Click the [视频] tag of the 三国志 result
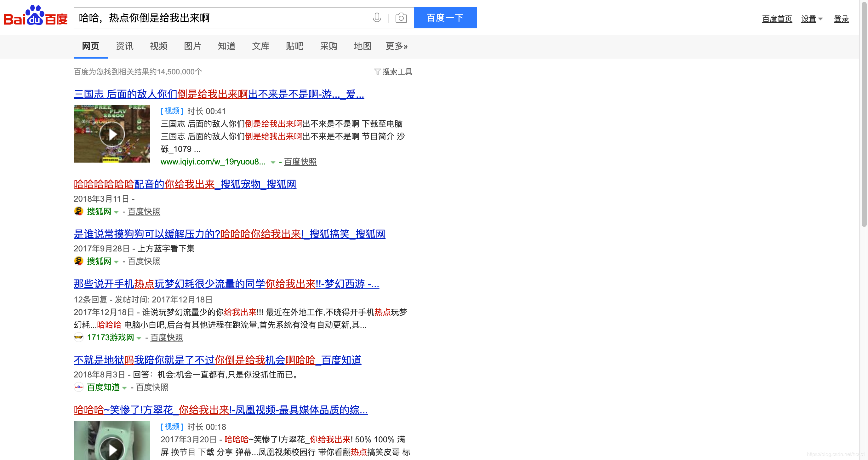Viewport: 868px width, 460px height. (x=172, y=111)
